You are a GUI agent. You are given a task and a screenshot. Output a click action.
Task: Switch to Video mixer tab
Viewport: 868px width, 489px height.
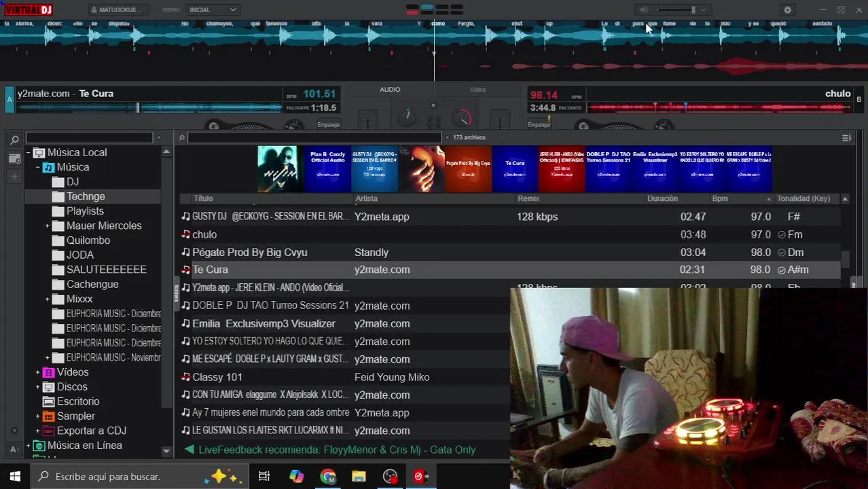coord(477,90)
